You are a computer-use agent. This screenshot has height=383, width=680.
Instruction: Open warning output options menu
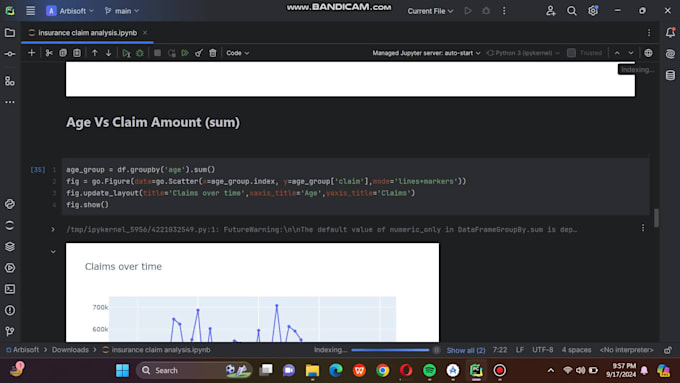point(643,228)
